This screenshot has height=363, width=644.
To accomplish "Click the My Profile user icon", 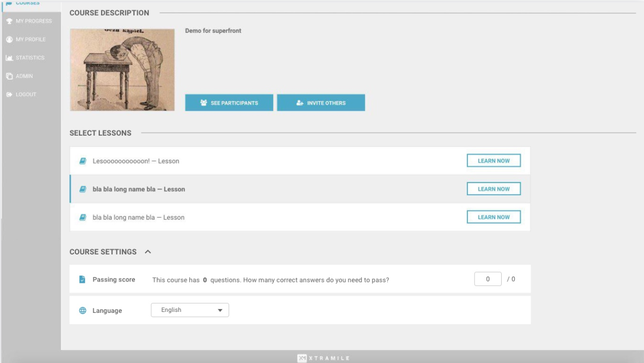I will coord(9,39).
